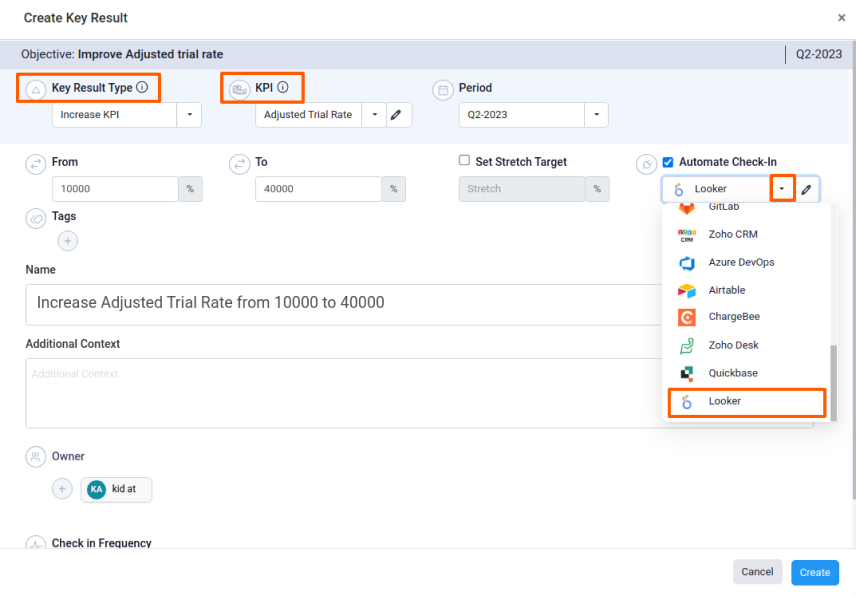Choose Quickbase integration option
This screenshot has width=856, height=595.
pyautogui.click(x=747, y=373)
